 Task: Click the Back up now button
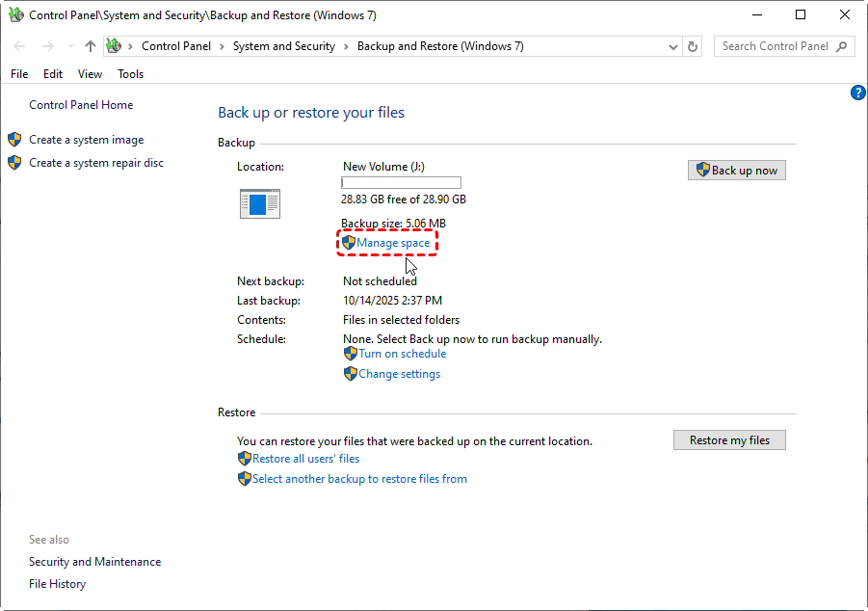737,171
